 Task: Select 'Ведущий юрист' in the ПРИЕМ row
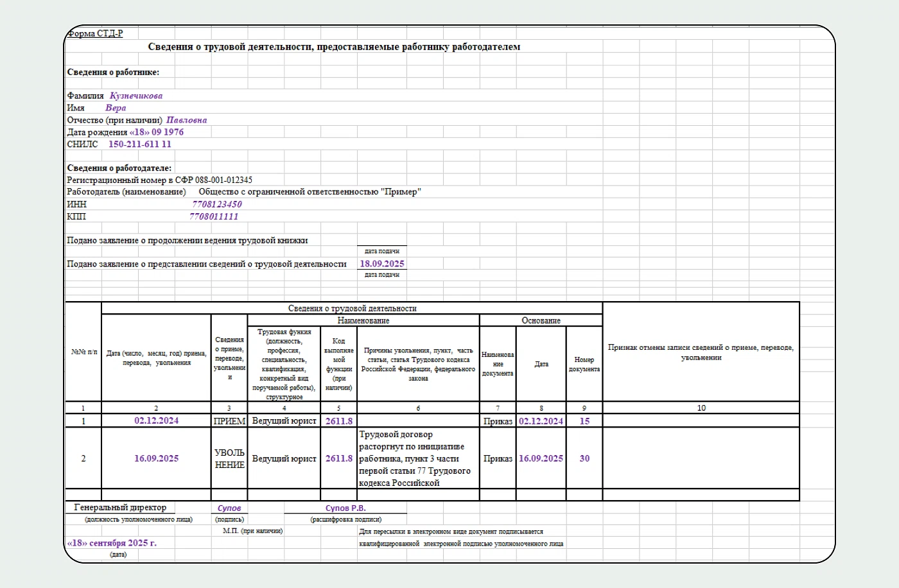[x=284, y=421]
